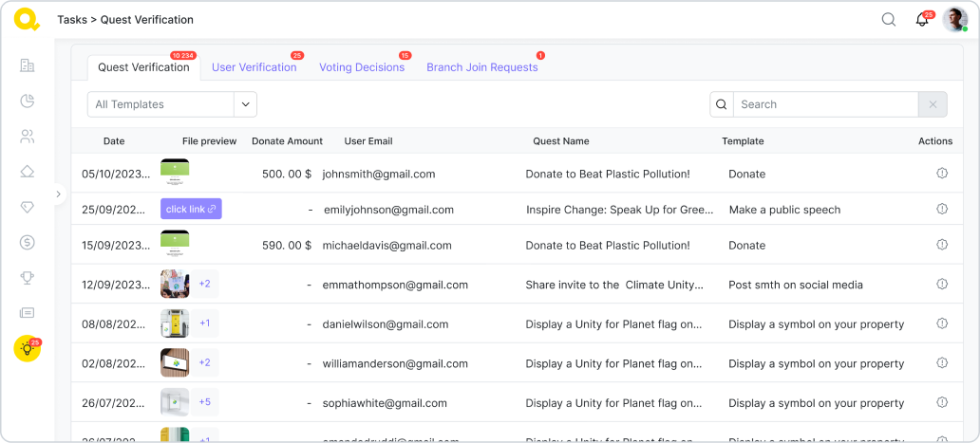This screenshot has height=443, width=980.
Task: Switch to the Voting Decisions tab
Action: coord(361,67)
